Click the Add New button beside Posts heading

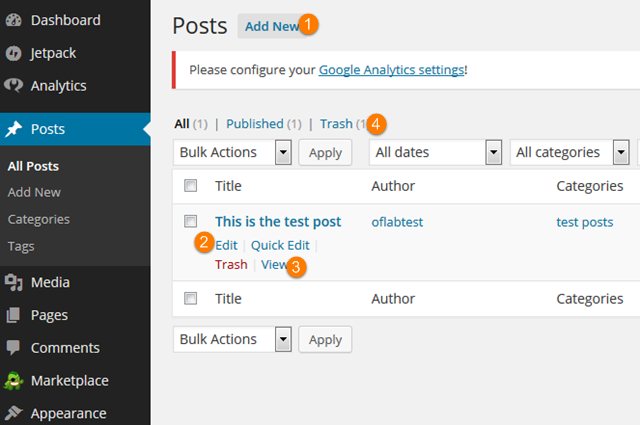271,26
